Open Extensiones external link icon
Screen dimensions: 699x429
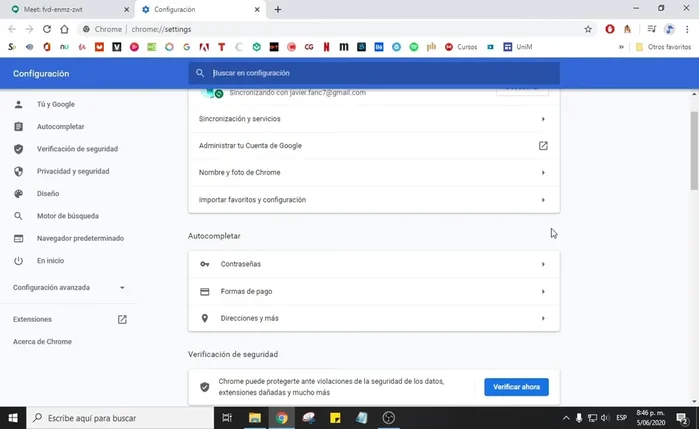122,319
